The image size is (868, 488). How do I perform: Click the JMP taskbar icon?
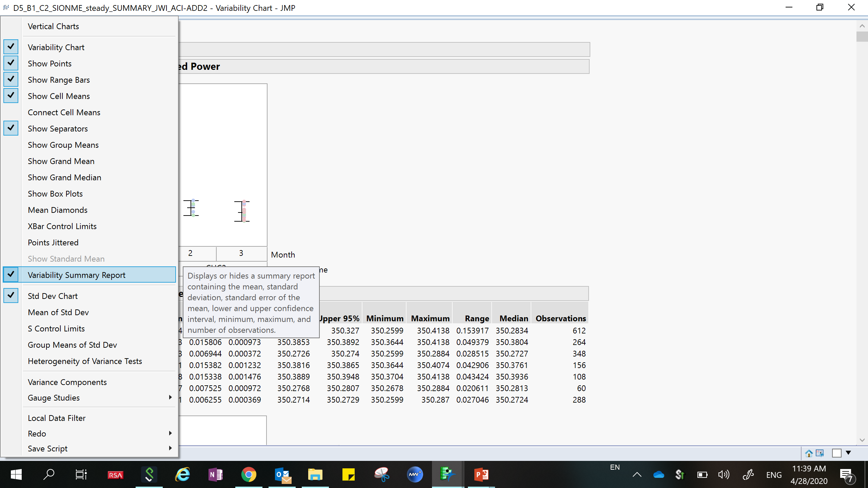click(x=447, y=474)
